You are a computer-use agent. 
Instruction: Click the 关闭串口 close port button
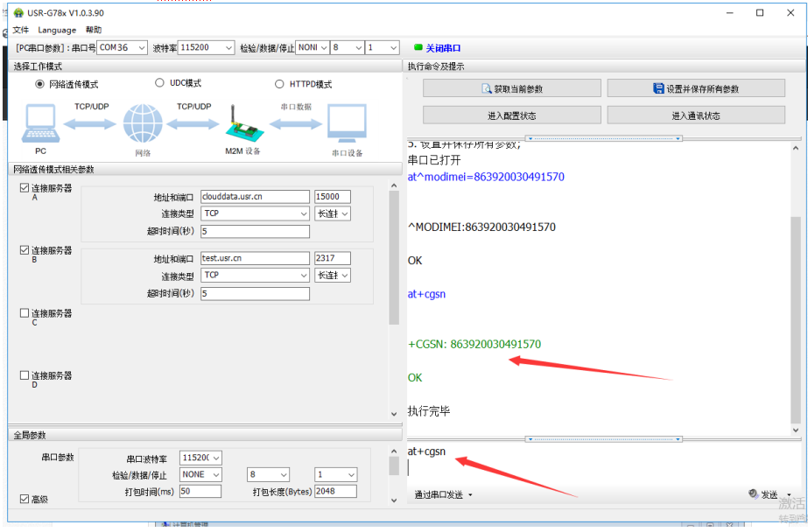(x=438, y=48)
